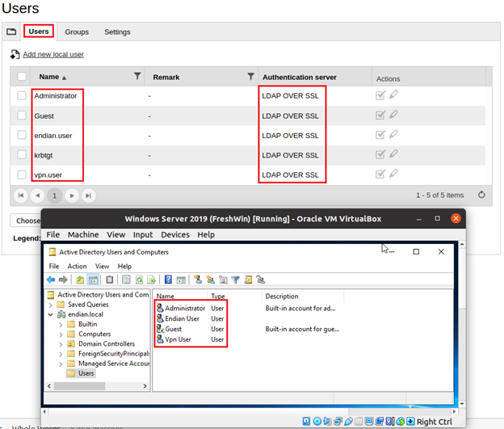Tick the select-all checkbox in table header
This screenshot has height=429, width=504.
click(x=22, y=77)
